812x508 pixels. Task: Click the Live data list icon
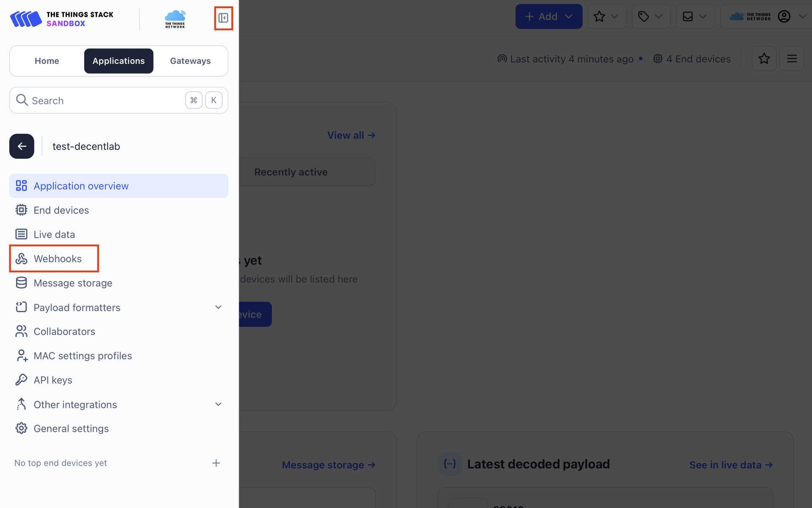click(x=22, y=234)
